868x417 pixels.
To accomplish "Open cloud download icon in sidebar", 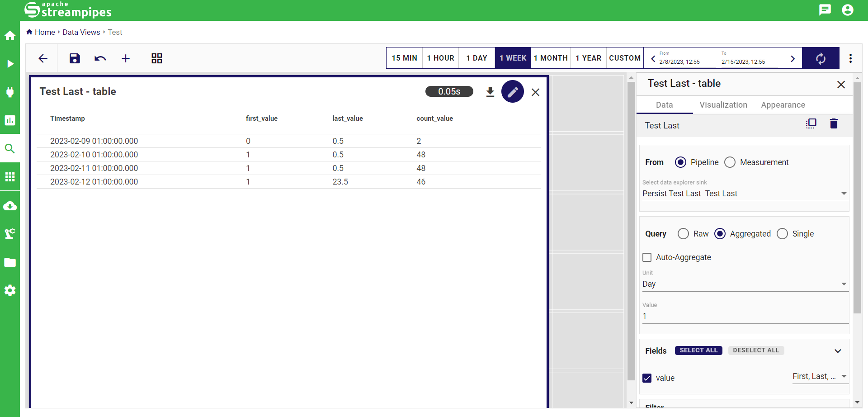I will pyautogui.click(x=10, y=206).
